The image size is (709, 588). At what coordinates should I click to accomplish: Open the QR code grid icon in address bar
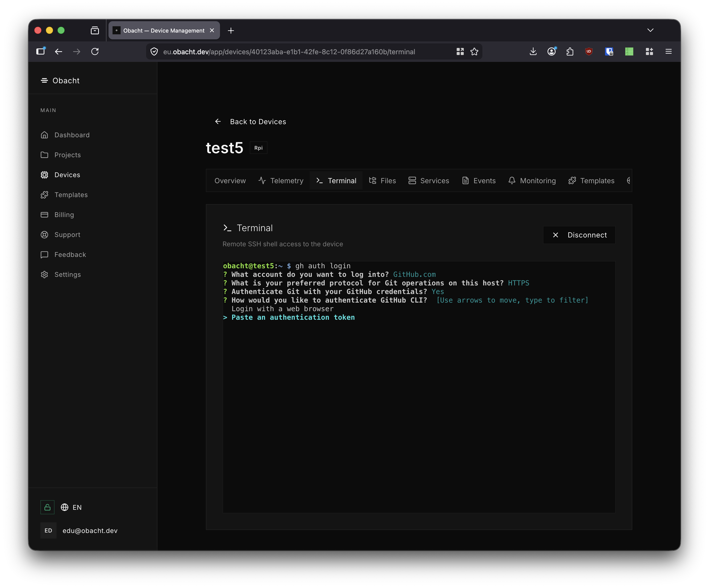point(460,52)
